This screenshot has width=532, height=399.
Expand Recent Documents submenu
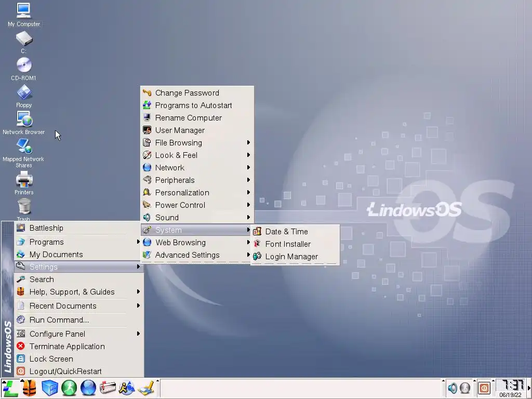[79, 306]
